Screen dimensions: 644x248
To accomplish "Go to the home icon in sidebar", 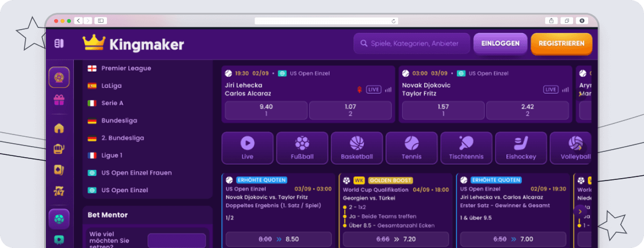I will click(x=59, y=128).
